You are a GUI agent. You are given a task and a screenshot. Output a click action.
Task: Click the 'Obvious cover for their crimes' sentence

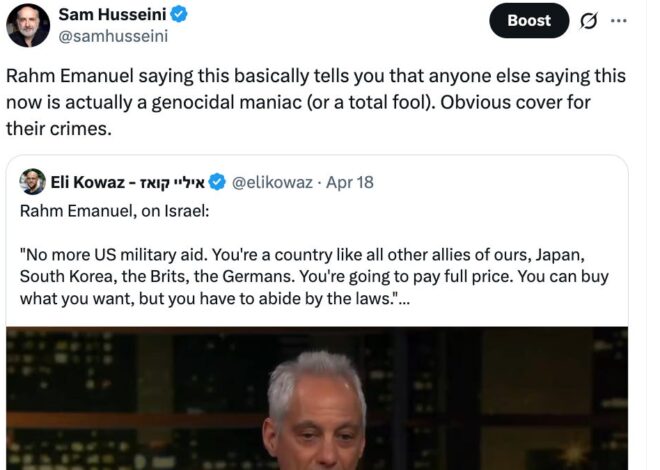(298, 115)
